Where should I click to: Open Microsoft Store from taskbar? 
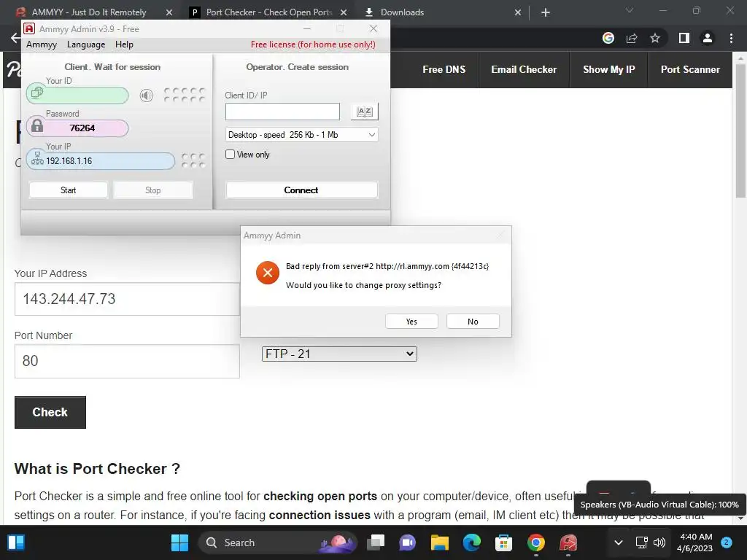(503, 542)
